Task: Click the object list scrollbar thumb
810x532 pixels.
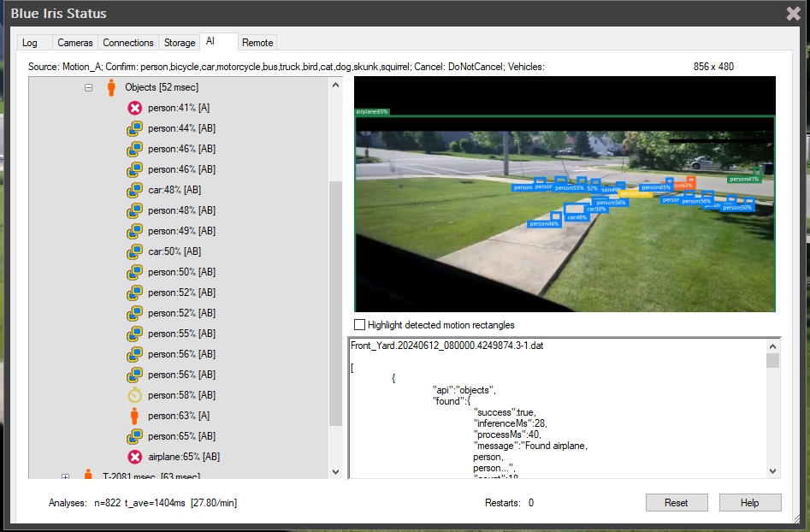Action: [336, 304]
